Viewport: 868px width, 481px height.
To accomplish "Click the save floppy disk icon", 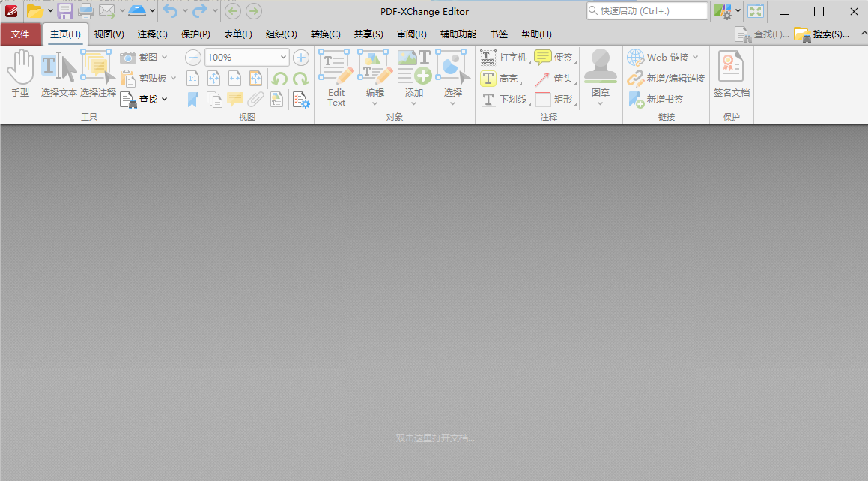I will [65, 11].
